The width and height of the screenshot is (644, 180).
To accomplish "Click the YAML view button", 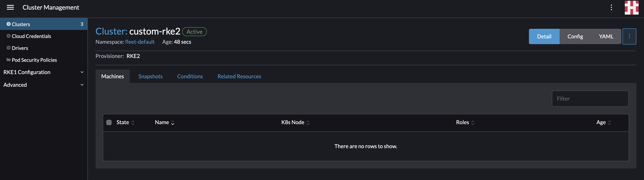I will 606,36.
